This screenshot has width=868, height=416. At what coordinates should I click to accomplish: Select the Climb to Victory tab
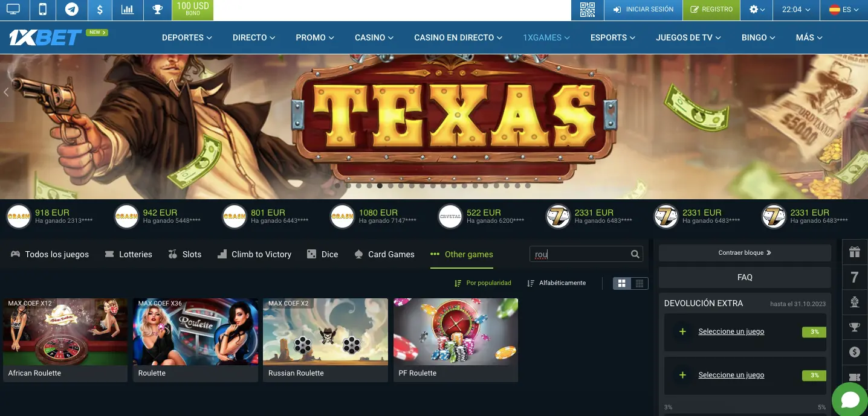[254, 254]
